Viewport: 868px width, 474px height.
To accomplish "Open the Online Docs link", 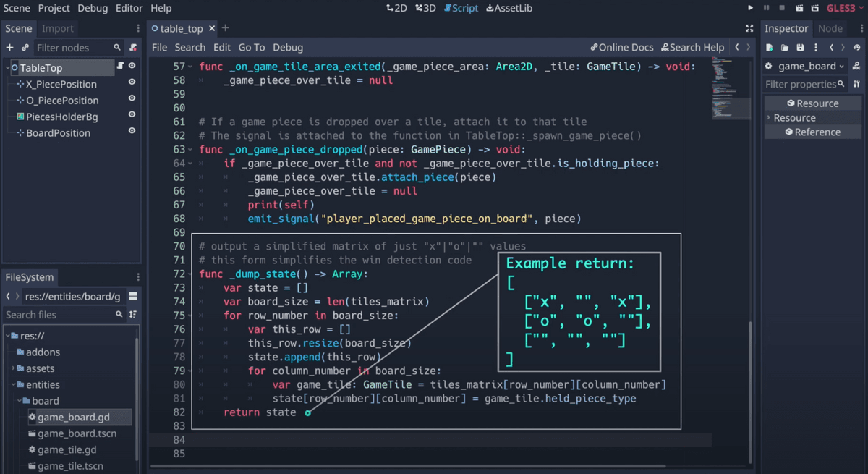I will point(621,47).
